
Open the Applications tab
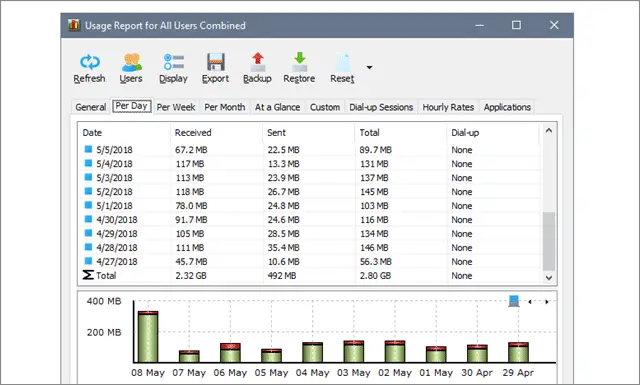[507, 107]
